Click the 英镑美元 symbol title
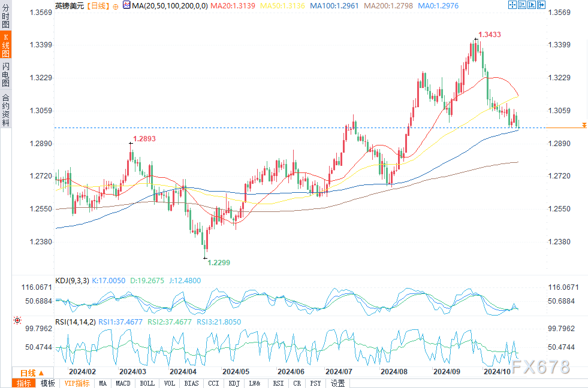Screen dimensions: 588x388 pyautogui.click(x=70, y=6)
